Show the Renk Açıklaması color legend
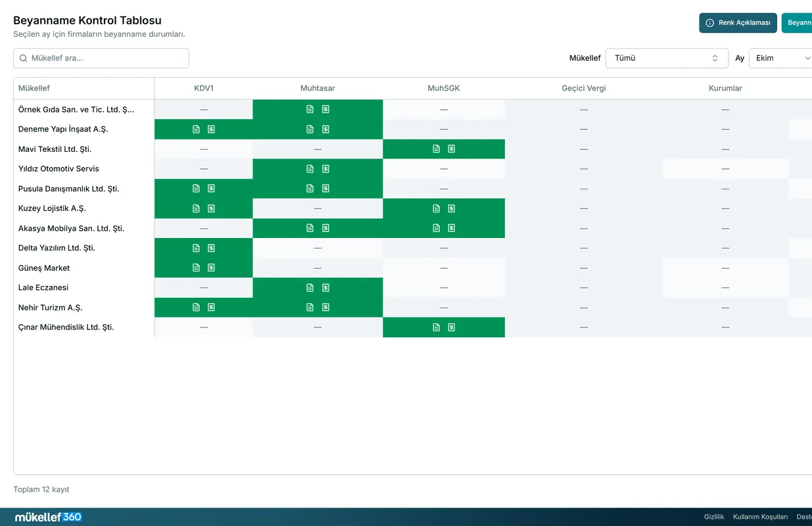The height and width of the screenshot is (526, 812). 738,23
